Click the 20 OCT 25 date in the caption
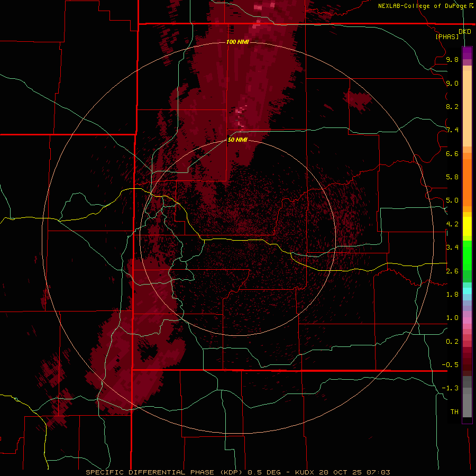Image resolution: width=476 pixels, height=476 pixels. 341,472
